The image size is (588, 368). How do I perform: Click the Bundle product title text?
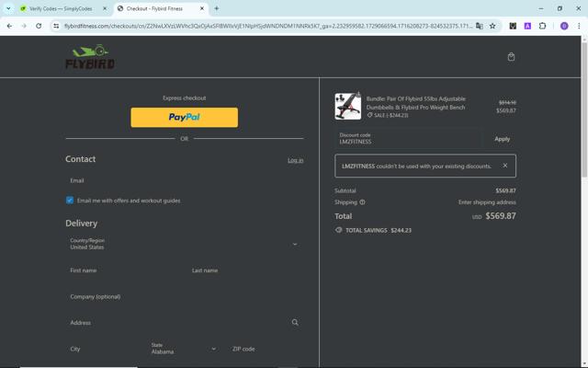416,103
